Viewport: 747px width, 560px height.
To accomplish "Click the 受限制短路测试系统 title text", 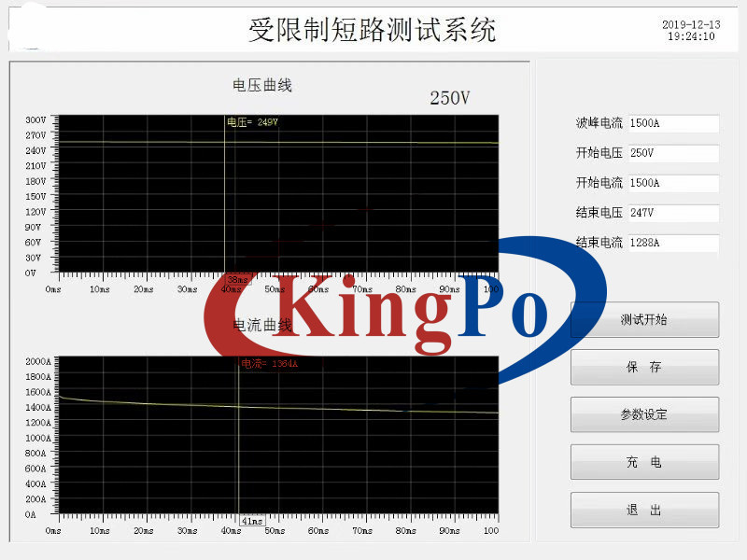I will 372,30.
